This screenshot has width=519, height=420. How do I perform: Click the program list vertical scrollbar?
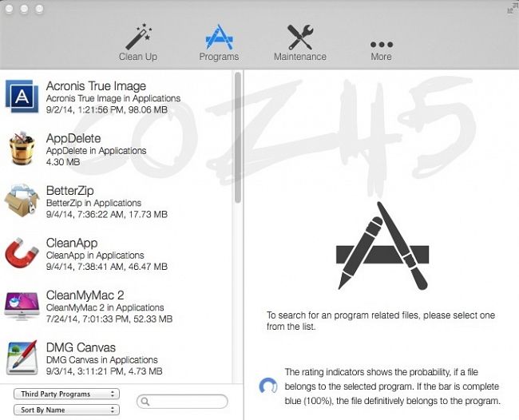[x=238, y=137]
